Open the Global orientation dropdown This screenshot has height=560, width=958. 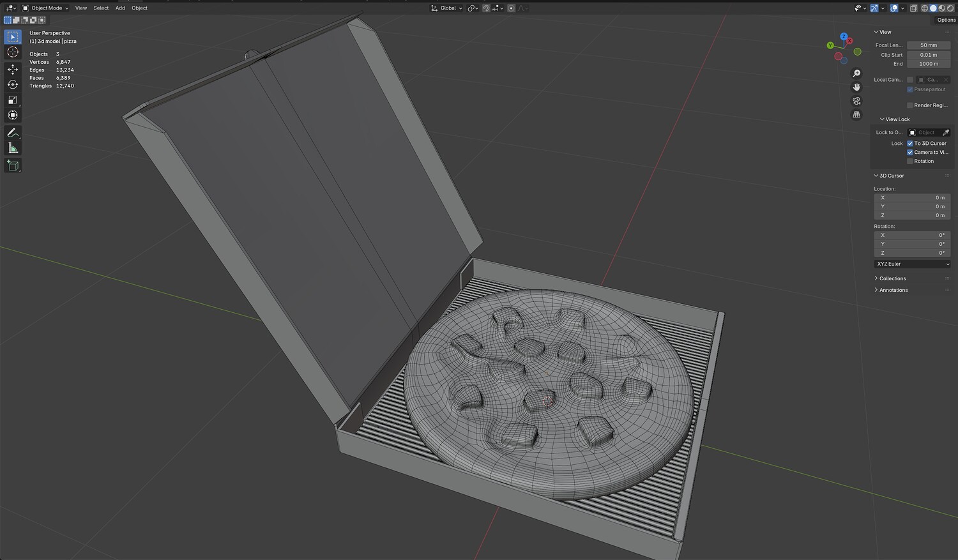point(446,8)
